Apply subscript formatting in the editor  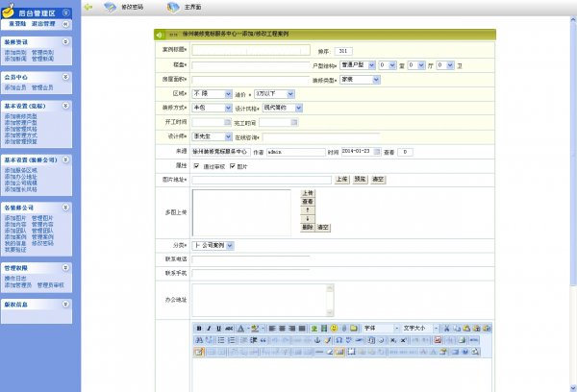(x=393, y=340)
